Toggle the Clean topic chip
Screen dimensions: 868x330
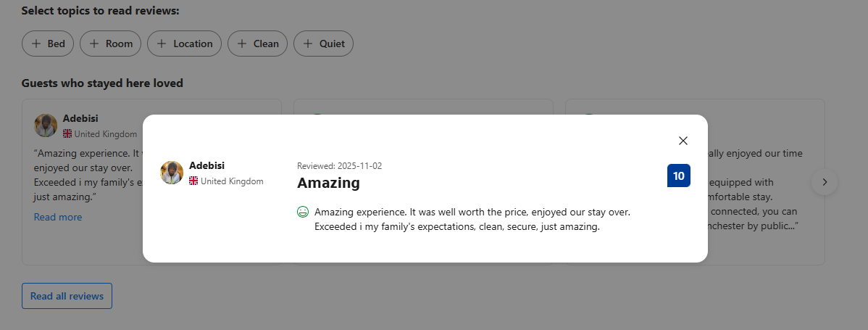(x=257, y=44)
